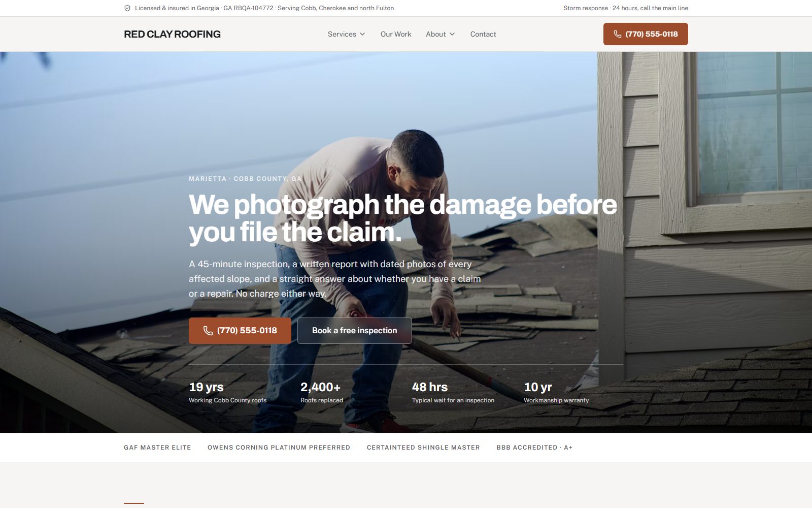Click the shield icon beside Licensed & insured
812x508 pixels.
pos(127,8)
